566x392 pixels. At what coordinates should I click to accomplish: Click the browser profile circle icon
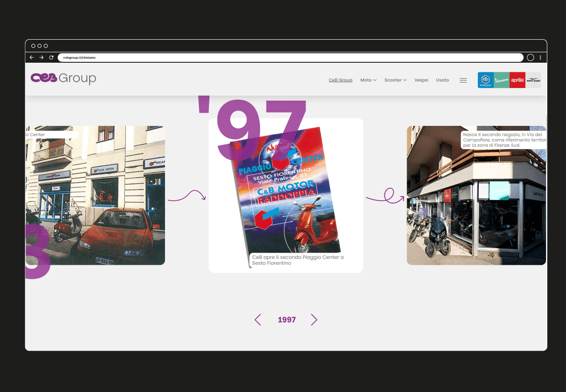point(530,57)
